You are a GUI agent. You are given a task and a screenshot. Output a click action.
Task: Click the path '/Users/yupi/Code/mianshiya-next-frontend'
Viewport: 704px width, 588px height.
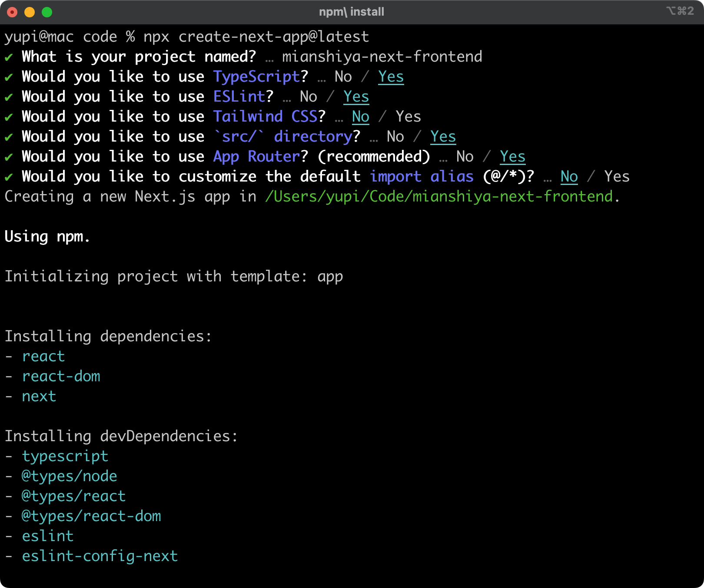click(439, 197)
